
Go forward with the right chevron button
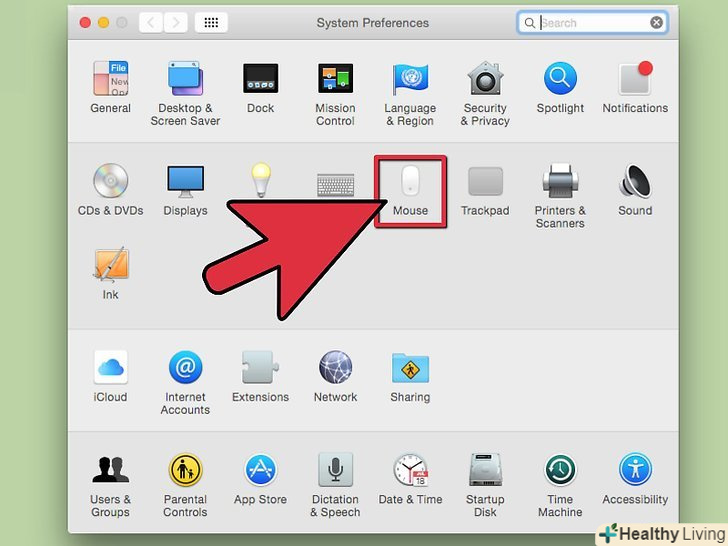click(176, 23)
